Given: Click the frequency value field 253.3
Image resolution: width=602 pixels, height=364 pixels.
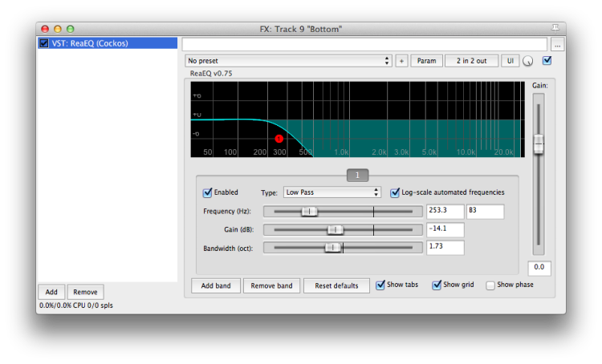Looking at the screenshot, I should click(445, 212).
